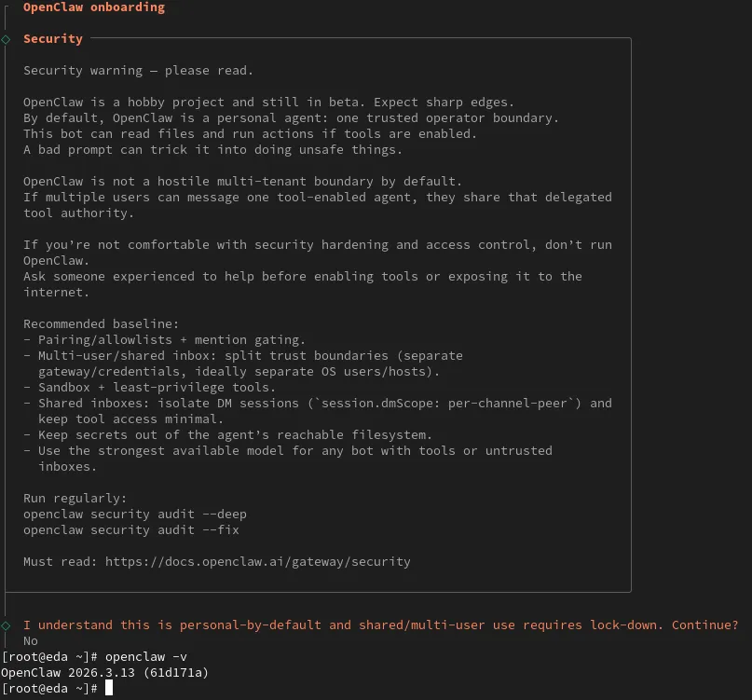Open the docs.openclaw.ai gateway security link

coord(257,562)
